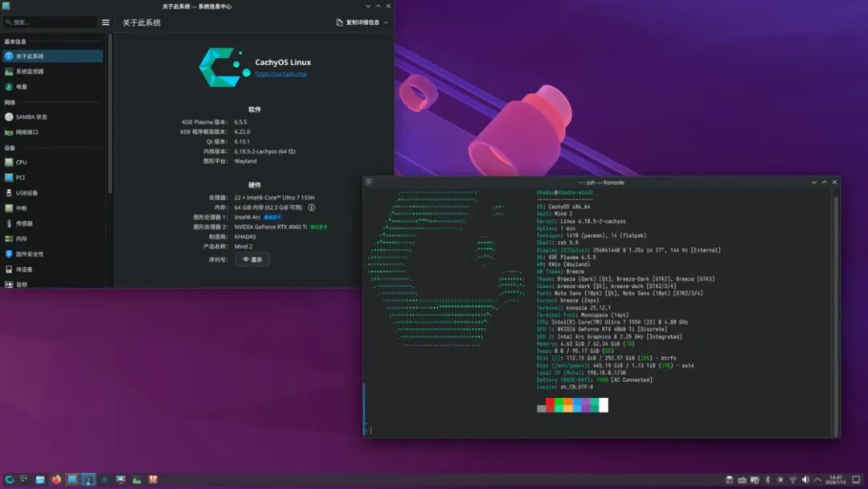Show the hidden serial number
Screen dimensions: 868x489
[252, 260]
